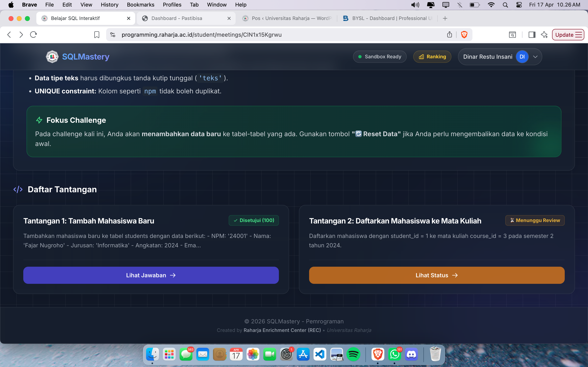Open the History menu
The image size is (588, 367).
click(x=109, y=5)
